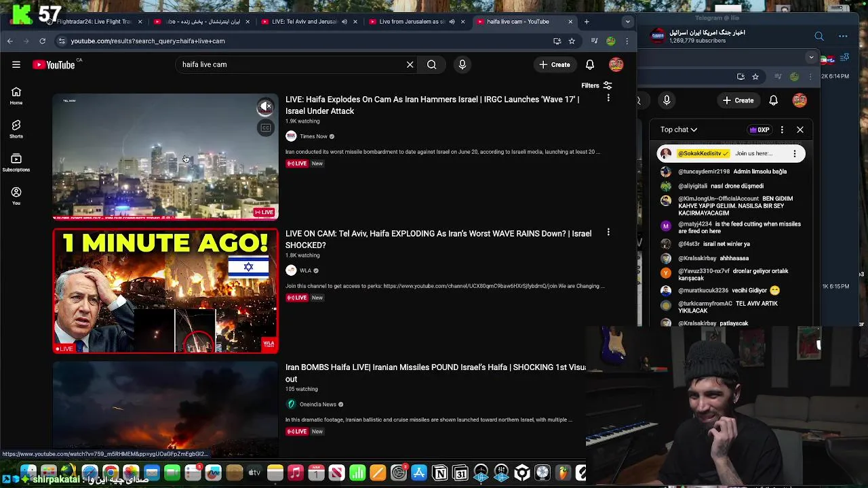Visit the WLA channel
The image size is (868, 488).
(x=305, y=270)
